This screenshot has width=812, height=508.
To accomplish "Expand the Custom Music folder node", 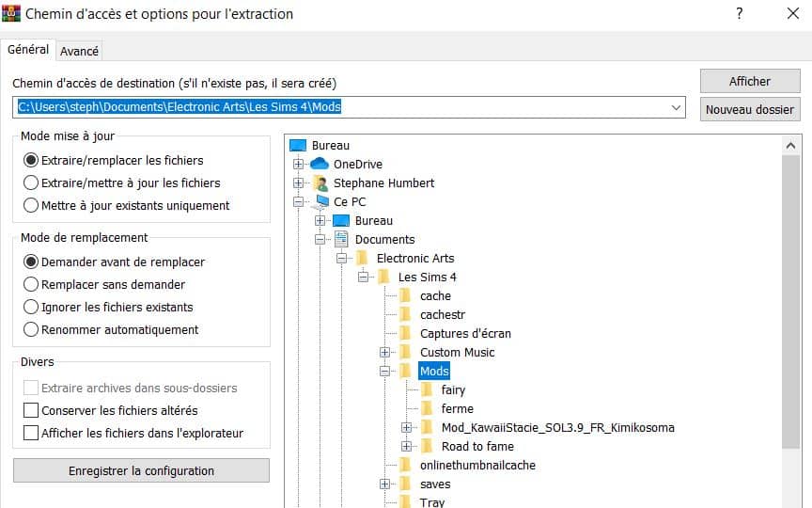I will (x=384, y=352).
